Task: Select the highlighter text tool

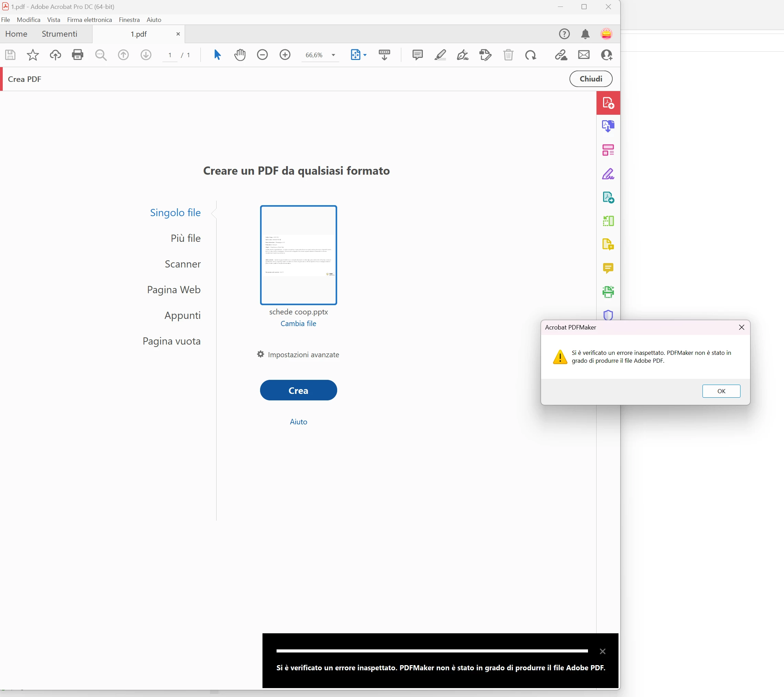Action: pos(440,55)
